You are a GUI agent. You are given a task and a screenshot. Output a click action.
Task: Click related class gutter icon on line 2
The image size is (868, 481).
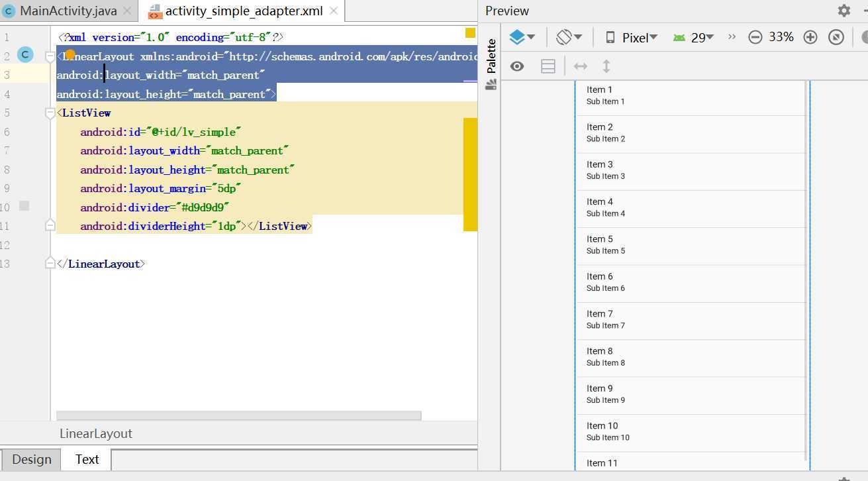pos(25,55)
